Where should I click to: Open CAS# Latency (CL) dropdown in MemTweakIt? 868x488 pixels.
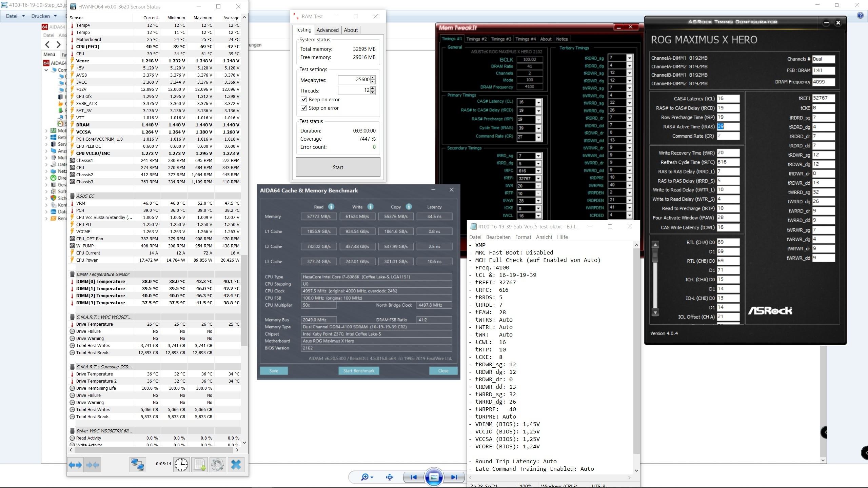pyautogui.click(x=538, y=102)
